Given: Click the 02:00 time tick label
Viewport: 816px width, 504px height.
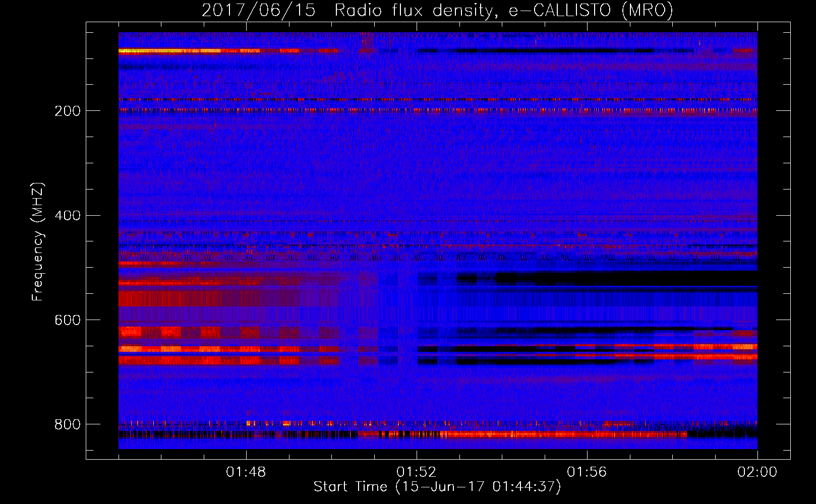Looking at the screenshot, I should 757,472.
